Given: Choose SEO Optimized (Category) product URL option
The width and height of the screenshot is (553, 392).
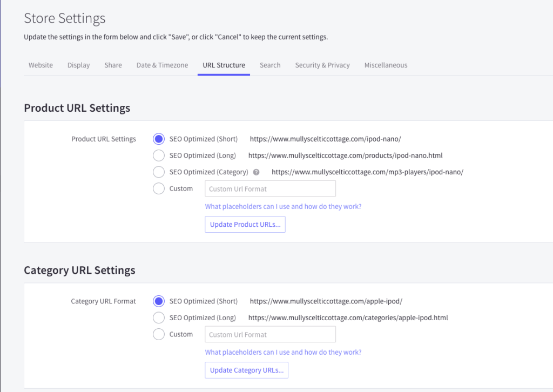Looking at the screenshot, I should 159,172.
